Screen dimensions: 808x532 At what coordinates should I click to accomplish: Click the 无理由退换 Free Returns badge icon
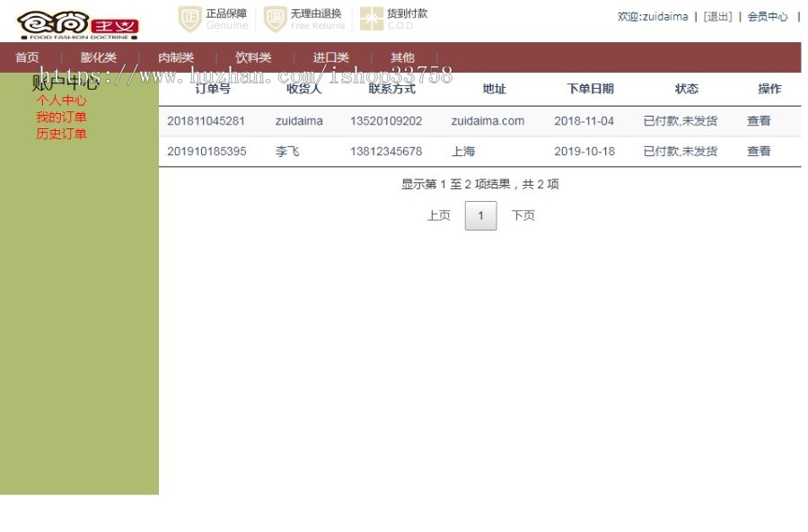(x=274, y=18)
